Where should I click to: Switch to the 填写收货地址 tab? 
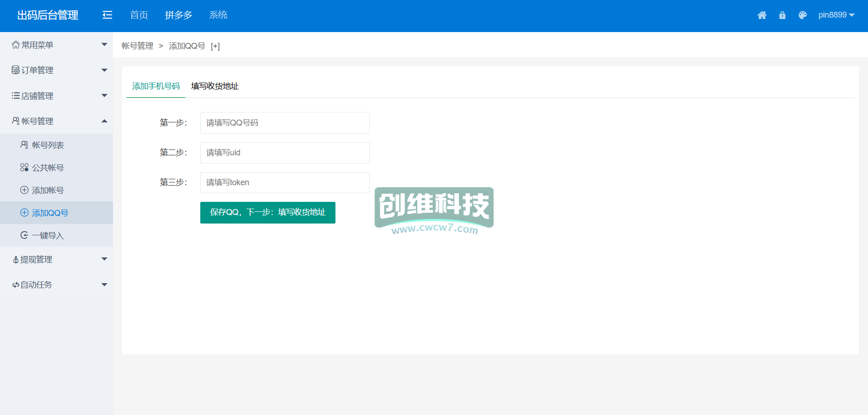click(215, 86)
